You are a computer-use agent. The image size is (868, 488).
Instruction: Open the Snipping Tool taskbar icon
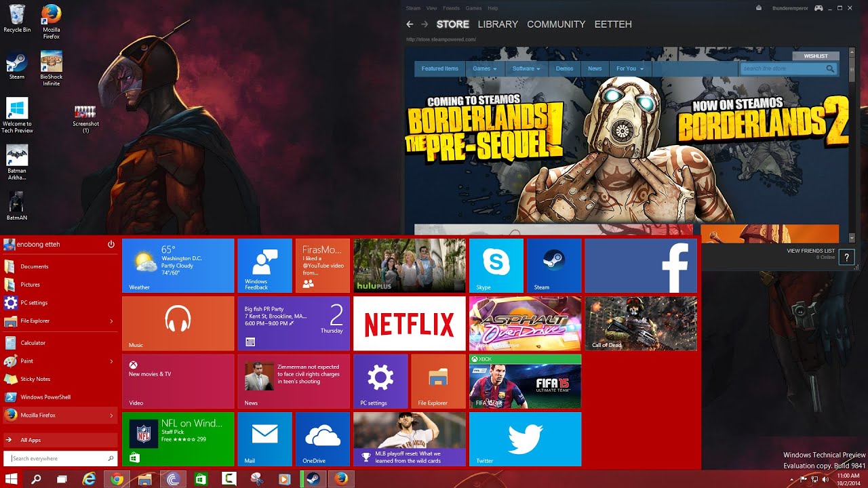pyautogui.click(x=256, y=479)
